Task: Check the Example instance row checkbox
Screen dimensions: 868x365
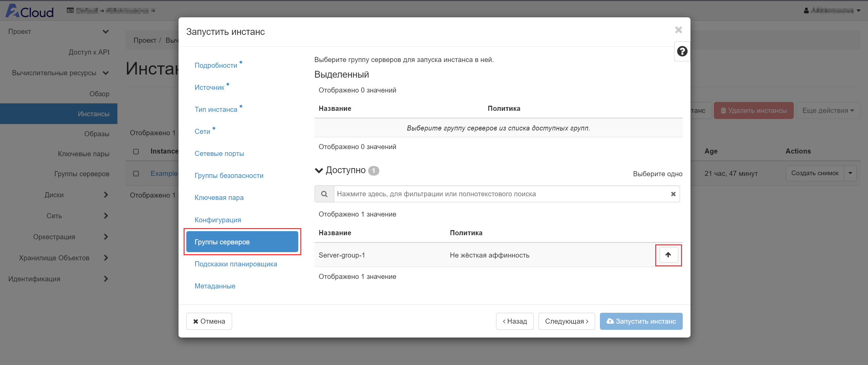Action: coord(136,174)
